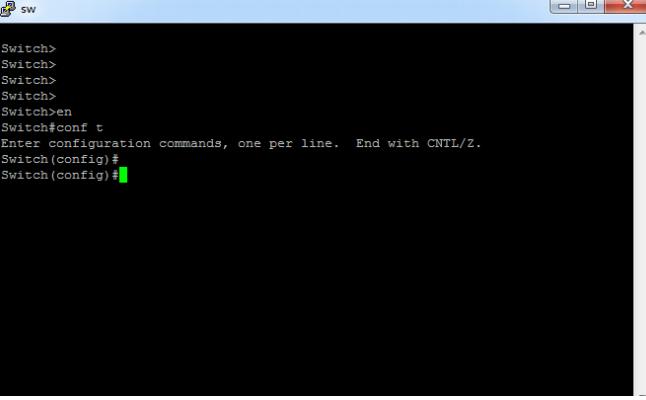Click the topmost "Switch>" prompt line

click(28, 49)
